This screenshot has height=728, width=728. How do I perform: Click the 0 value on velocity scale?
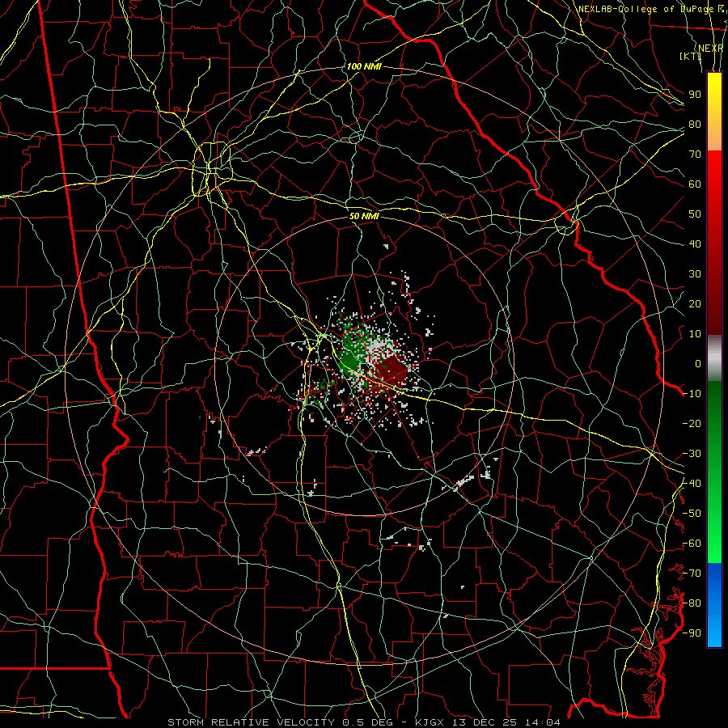click(x=698, y=364)
